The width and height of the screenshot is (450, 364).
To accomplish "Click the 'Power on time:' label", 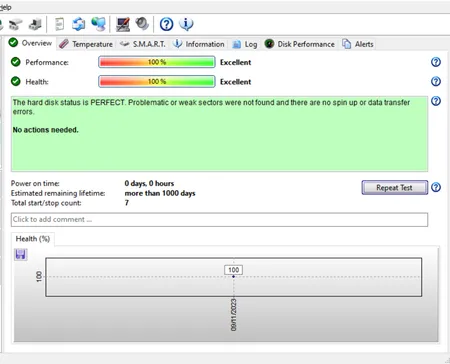I will click(x=35, y=183).
